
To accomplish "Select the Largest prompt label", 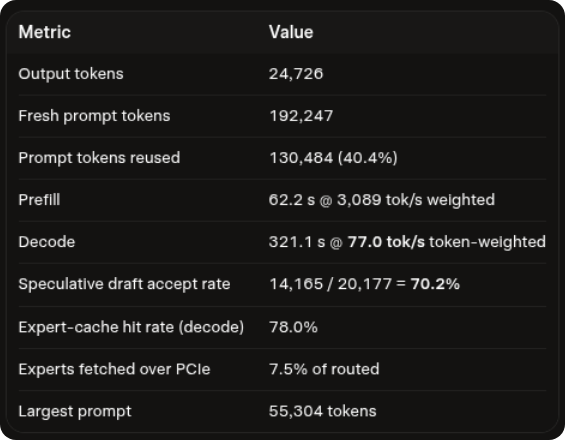I will point(75,411).
